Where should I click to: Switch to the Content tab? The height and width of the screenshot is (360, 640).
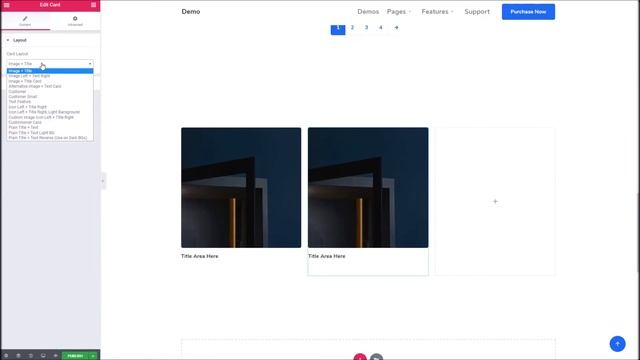pos(25,21)
